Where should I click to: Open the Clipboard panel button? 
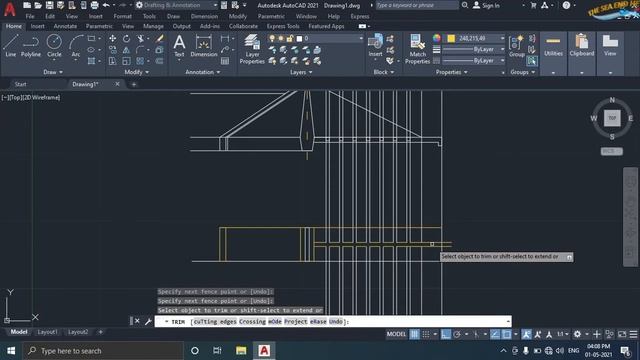[x=582, y=53]
